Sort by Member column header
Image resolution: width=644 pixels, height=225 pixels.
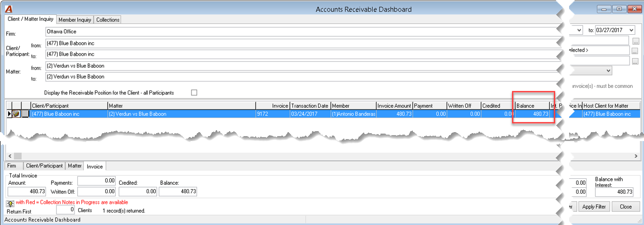pyautogui.click(x=353, y=106)
